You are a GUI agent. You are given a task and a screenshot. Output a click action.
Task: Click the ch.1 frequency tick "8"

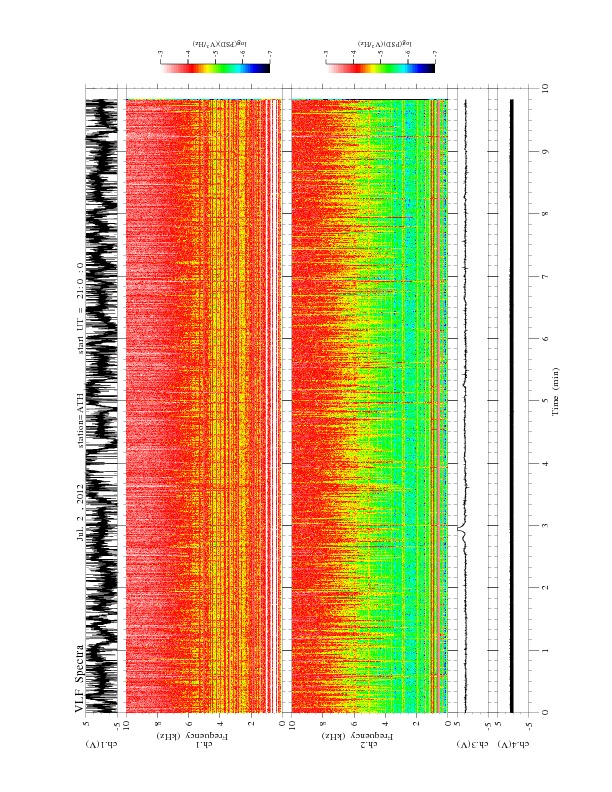pos(158,723)
